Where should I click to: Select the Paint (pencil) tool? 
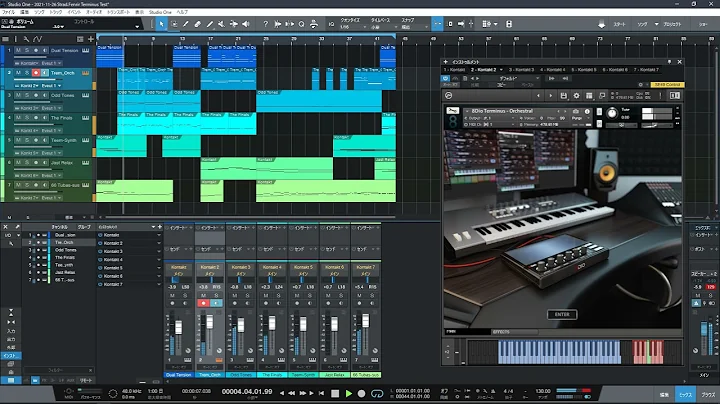coord(209,24)
